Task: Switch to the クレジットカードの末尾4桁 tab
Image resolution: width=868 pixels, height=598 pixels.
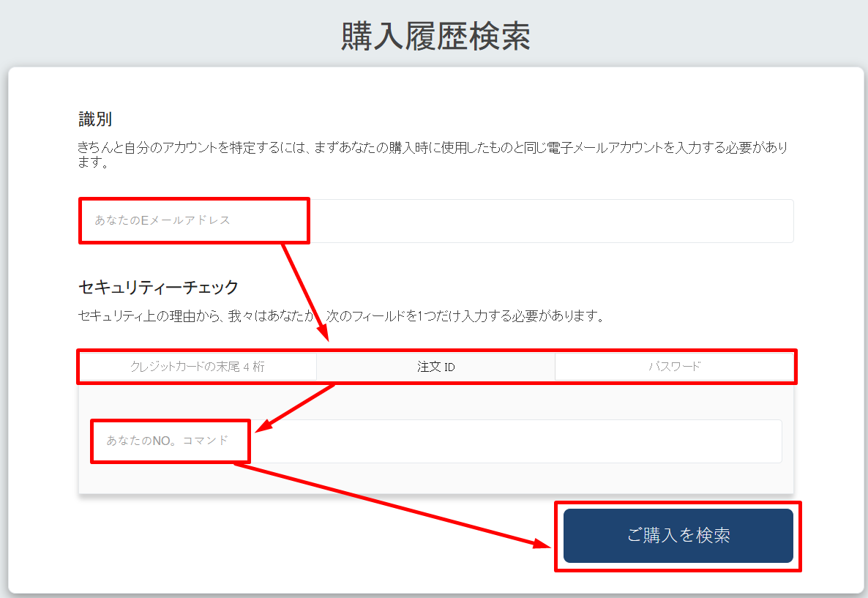Action: coord(198,367)
